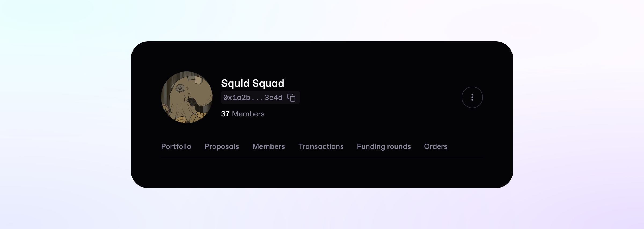644x229 pixels.
Task: Go to the Funding rounds tab
Action: (x=384, y=146)
